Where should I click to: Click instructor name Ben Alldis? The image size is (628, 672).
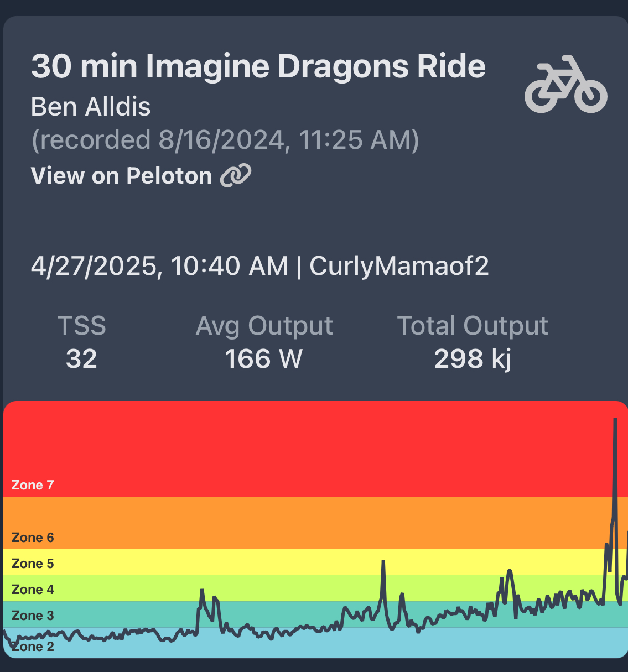click(x=91, y=106)
